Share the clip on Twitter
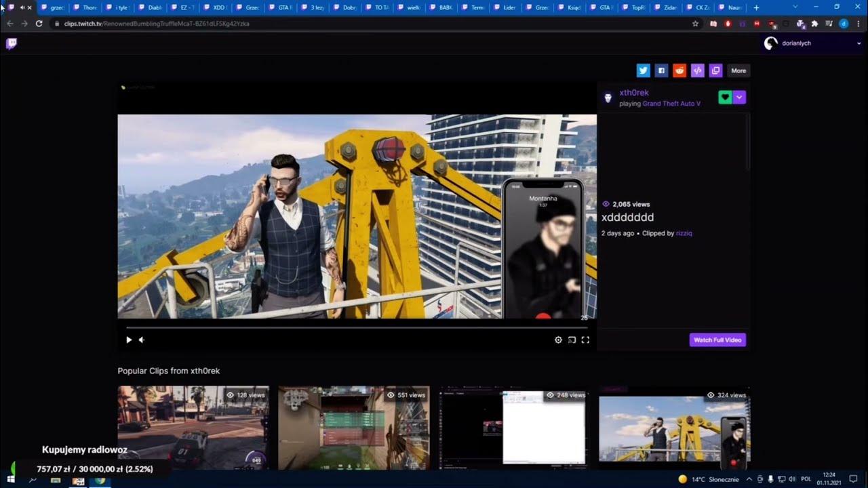868x488 pixels. [643, 70]
